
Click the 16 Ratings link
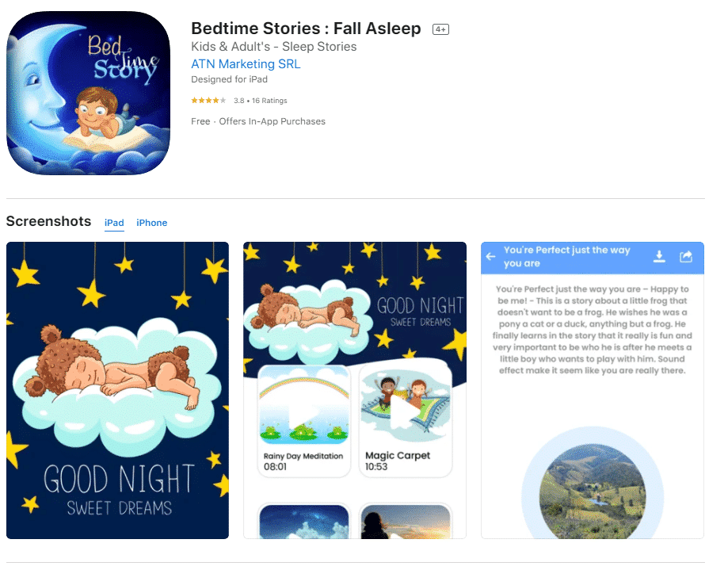coord(268,101)
